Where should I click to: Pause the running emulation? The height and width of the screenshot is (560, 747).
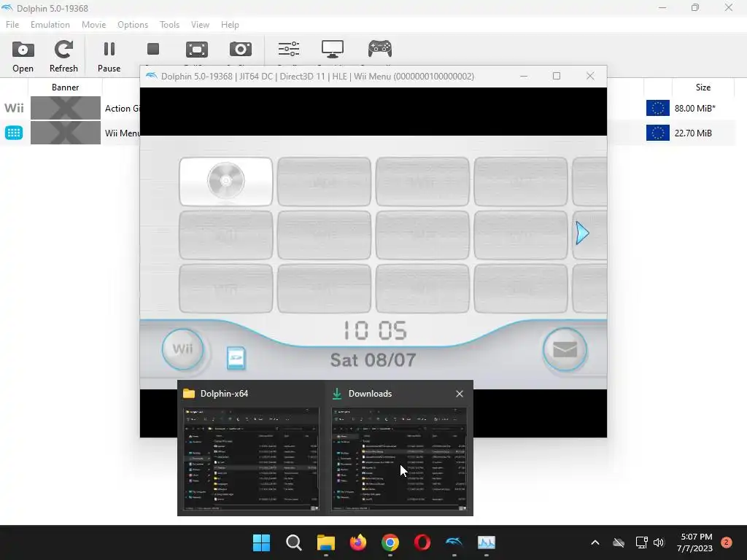pos(109,57)
